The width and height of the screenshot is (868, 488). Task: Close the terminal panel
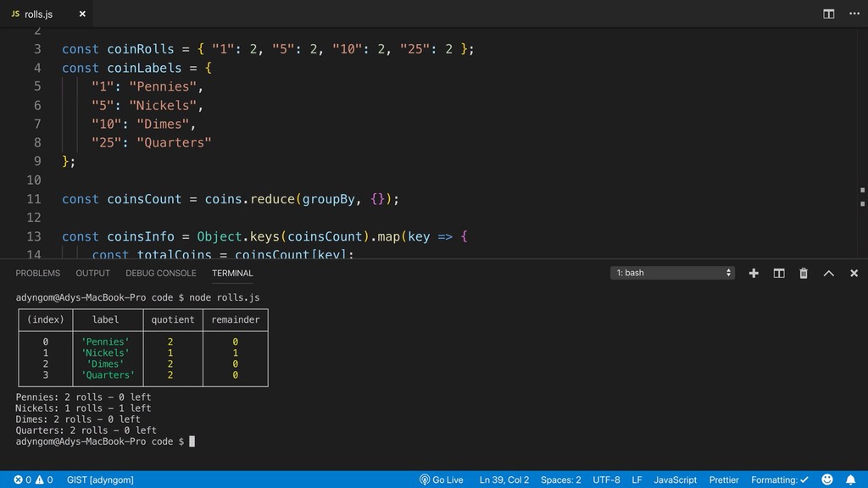point(854,274)
